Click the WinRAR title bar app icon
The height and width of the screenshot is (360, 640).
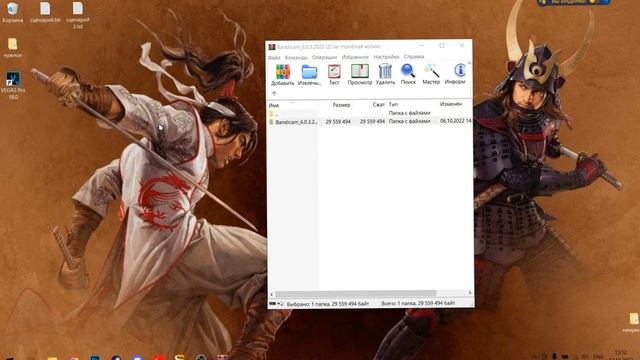coord(272,47)
